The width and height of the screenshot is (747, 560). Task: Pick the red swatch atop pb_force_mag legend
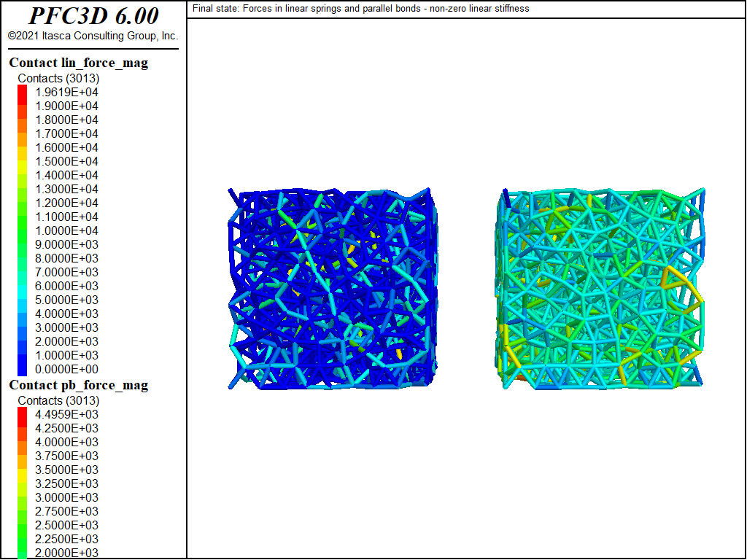(x=22, y=414)
